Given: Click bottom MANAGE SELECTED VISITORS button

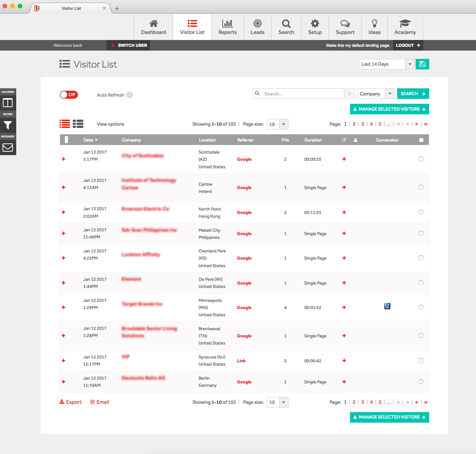Looking at the screenshot, I should [x=390, y=417].
